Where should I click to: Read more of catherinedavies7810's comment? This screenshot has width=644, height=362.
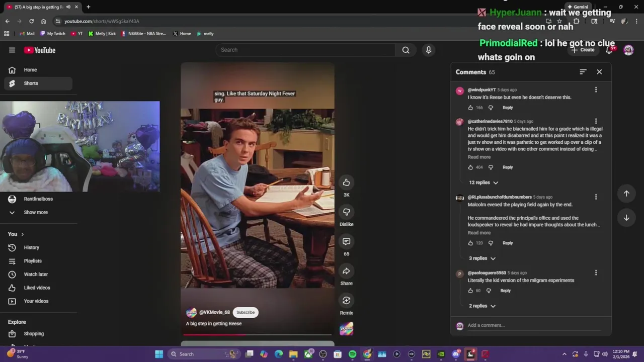(479, 157)
